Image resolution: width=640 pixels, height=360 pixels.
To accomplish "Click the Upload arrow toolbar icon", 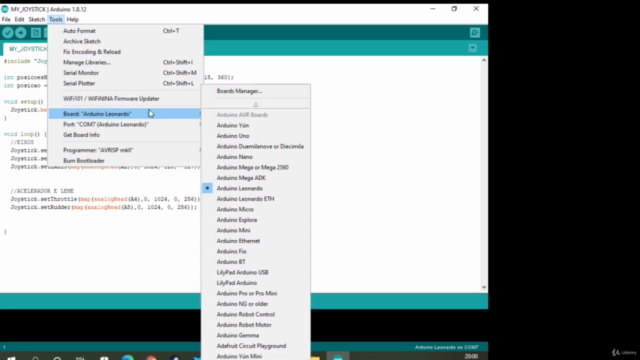I will [21, 33].
